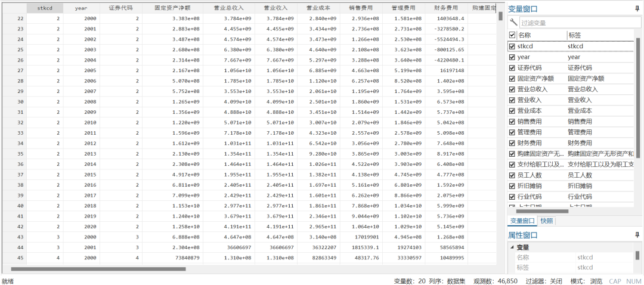
Task: Uncheck the year variable checkbox
Action: point(512,57)
